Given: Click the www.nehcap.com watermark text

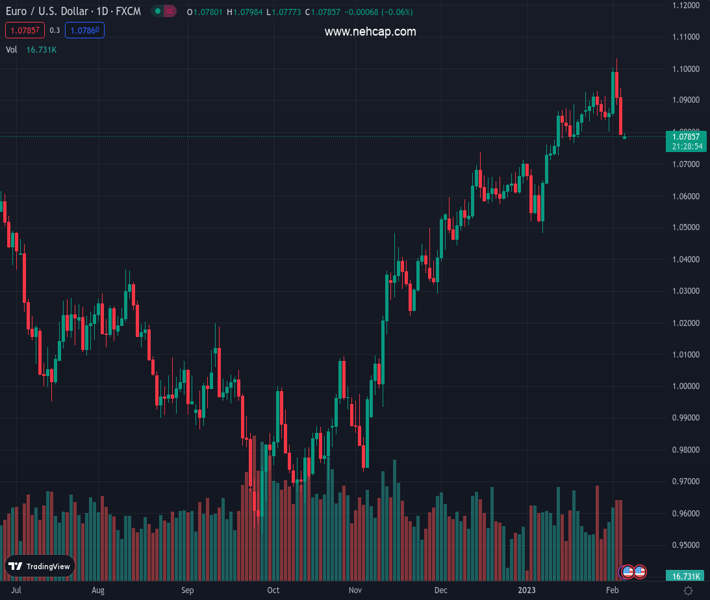Looking at the screenshot, I should point(370,32).
